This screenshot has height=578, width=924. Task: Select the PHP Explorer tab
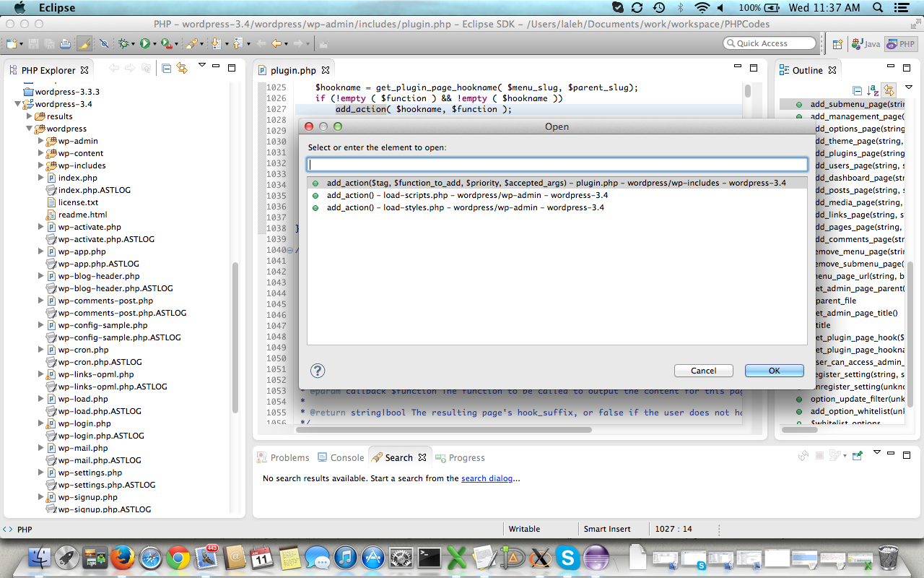(48, 70)
